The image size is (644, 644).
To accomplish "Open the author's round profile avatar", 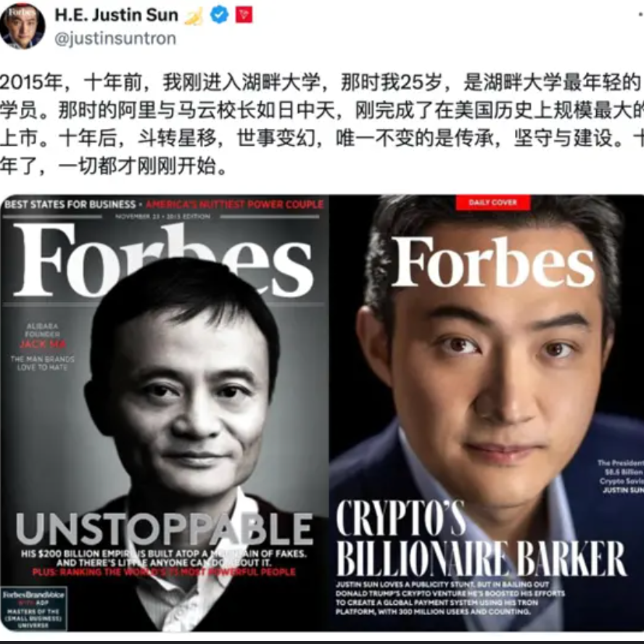I will (22, 25).
